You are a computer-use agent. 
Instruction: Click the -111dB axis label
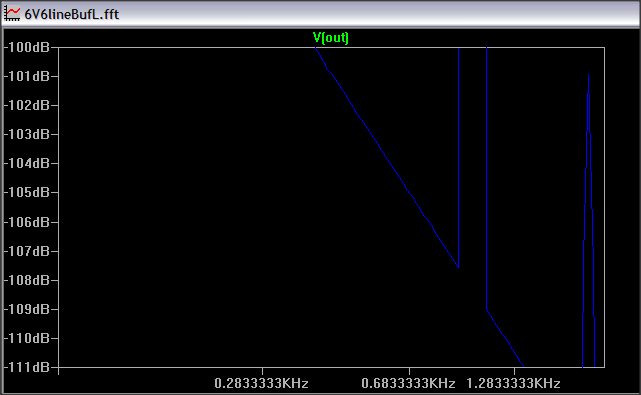click(x=27, y=367)
